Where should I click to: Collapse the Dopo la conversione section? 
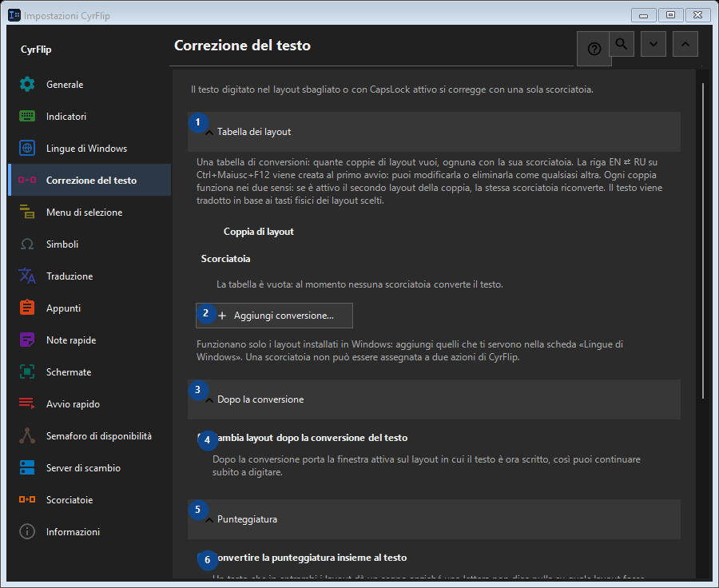coord(434,399)
